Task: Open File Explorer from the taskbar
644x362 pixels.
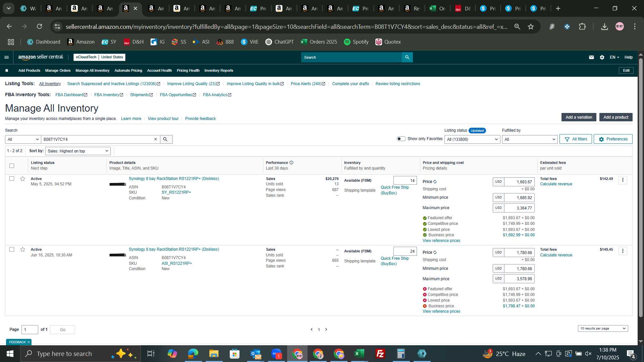Action: (214, 354)
